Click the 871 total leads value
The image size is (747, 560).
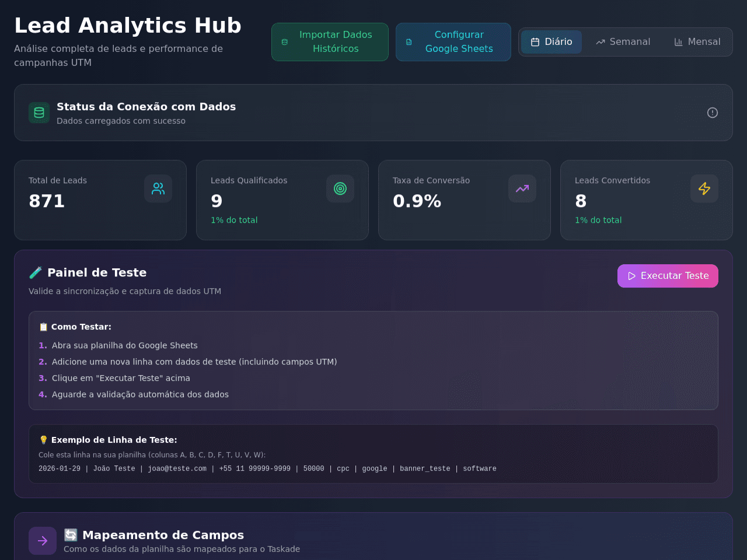(x=47, y=201)
